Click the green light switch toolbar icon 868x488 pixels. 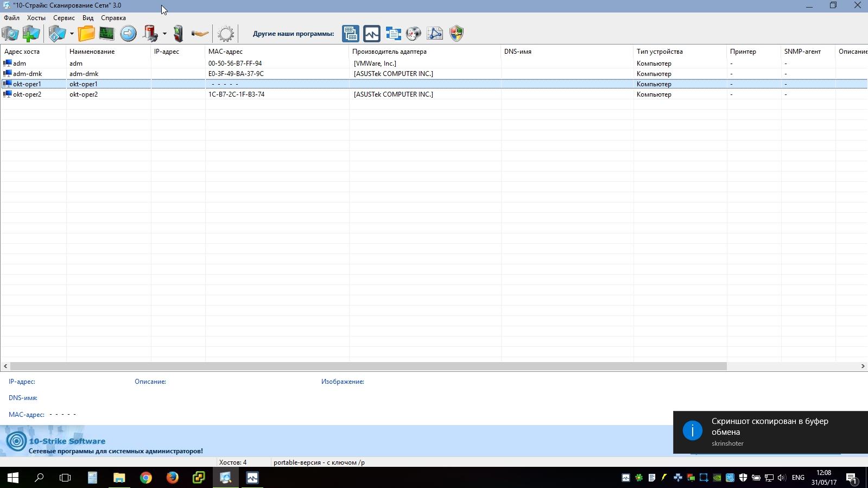point(178,34)
